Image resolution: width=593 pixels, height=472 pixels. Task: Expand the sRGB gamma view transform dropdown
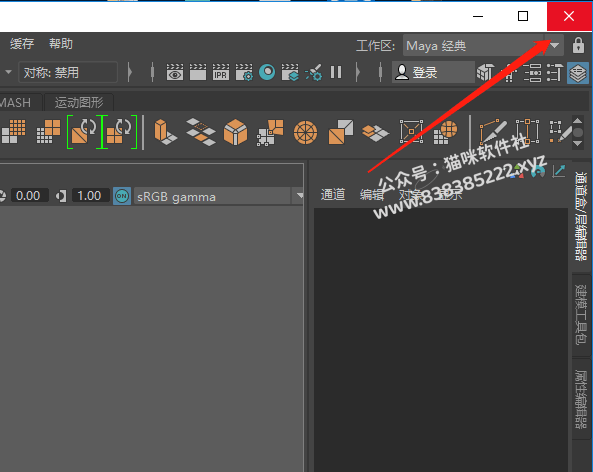click(219, 196)
